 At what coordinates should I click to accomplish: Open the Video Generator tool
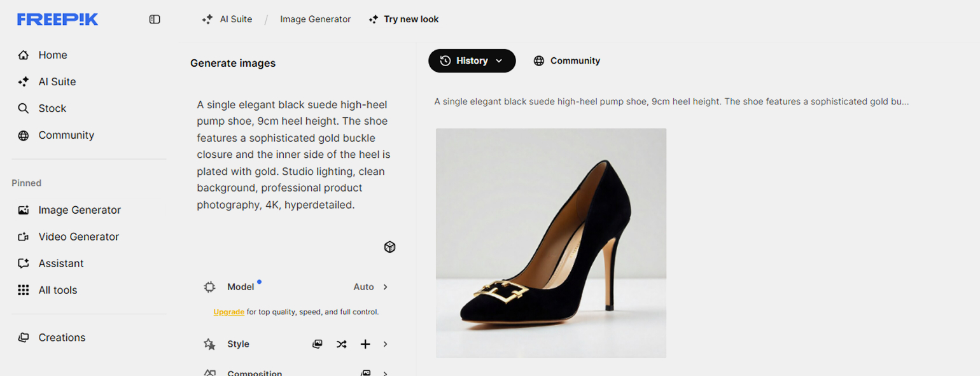click(x=78, y=237)
